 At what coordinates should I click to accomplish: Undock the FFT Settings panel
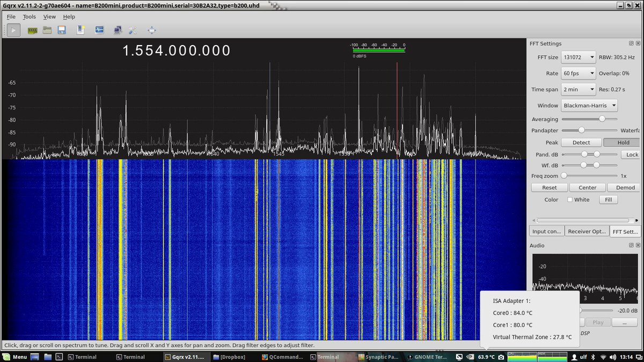tap(631, 43)
